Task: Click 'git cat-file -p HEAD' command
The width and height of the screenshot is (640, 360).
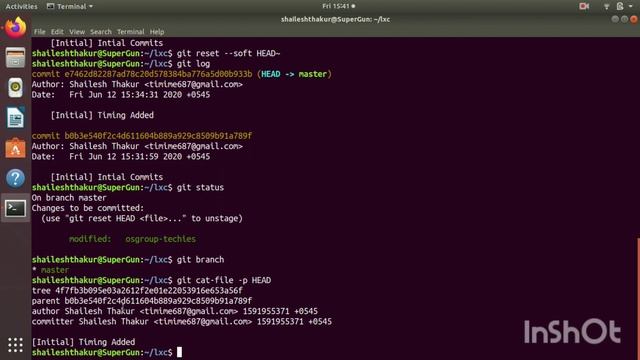Action: coord(224,280)
